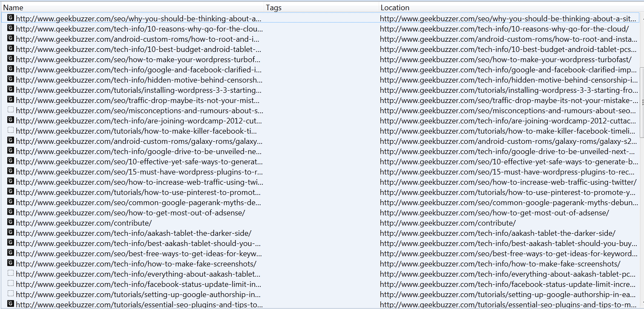Click the blank favicon of the how-to-make-killer-facebook-ti row
This screenshot has height=309, width=644.
click(11, 130)
